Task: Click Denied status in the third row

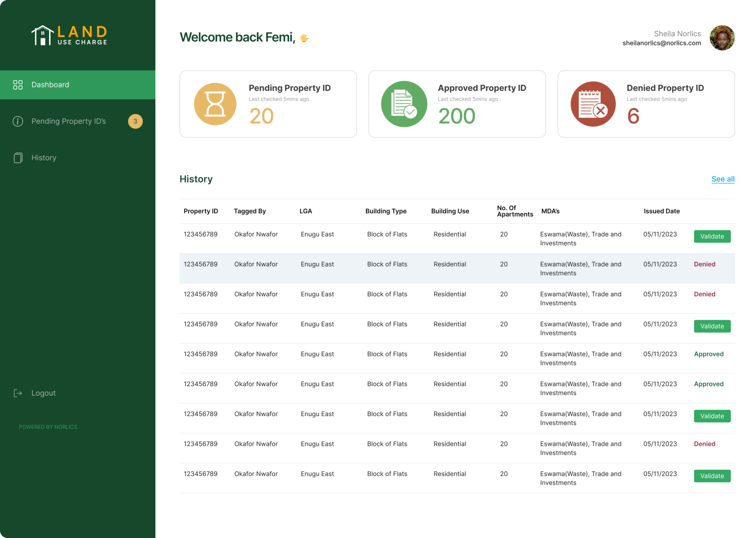Action: pyautogui.click(x=704, y=294)
